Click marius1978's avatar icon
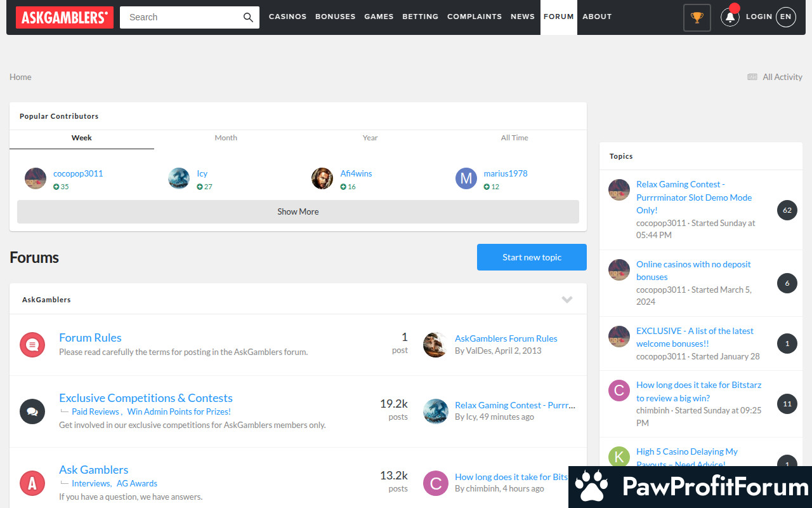 (466, 178)
